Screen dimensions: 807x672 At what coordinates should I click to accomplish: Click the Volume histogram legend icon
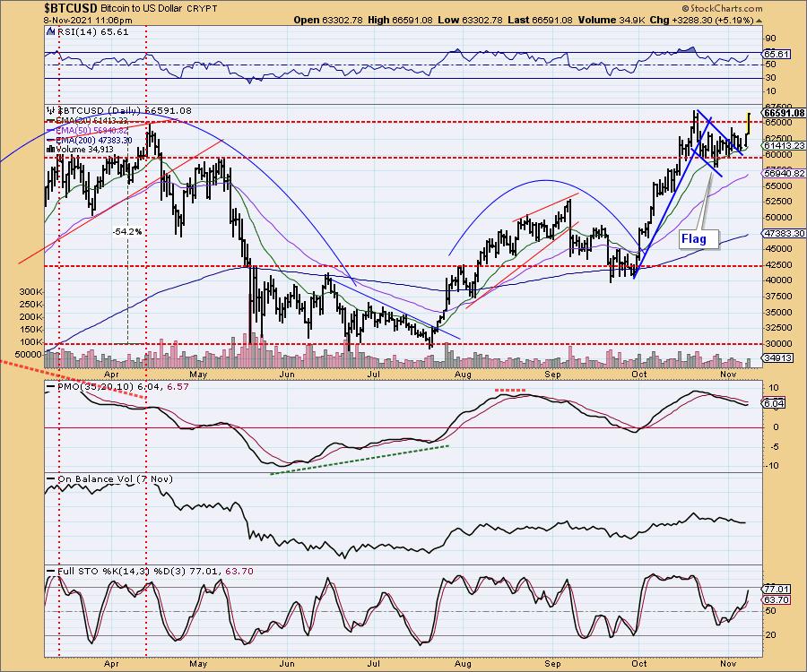[x=50, y=149]
